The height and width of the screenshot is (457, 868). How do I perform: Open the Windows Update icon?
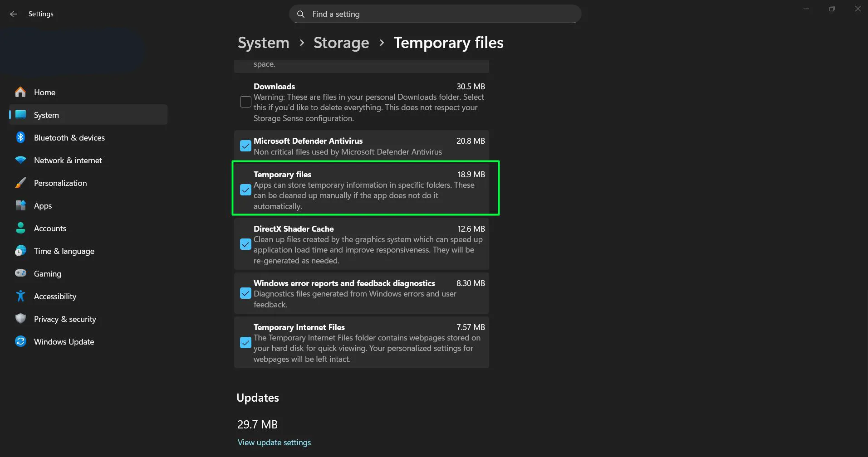click(x=20, y=341)
